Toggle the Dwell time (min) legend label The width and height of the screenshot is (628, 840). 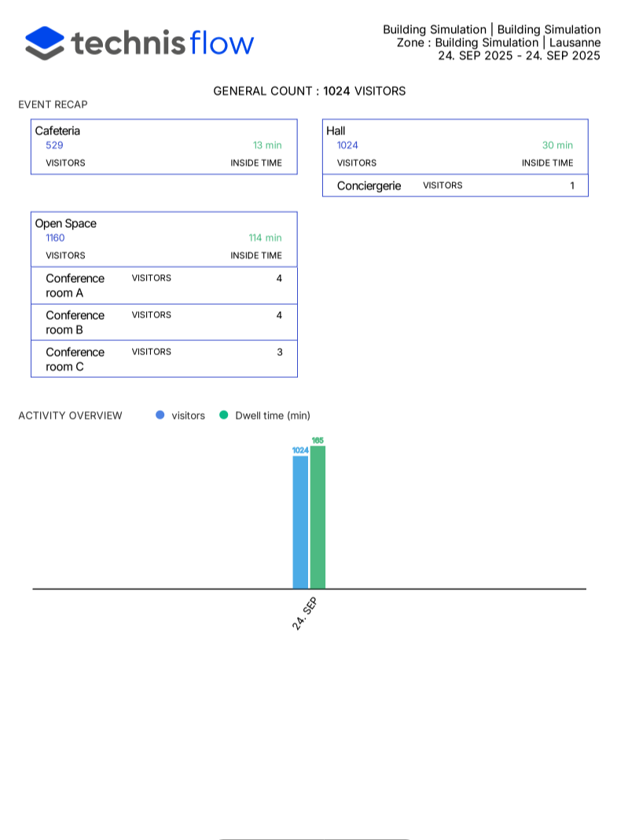tap(273, 416)
